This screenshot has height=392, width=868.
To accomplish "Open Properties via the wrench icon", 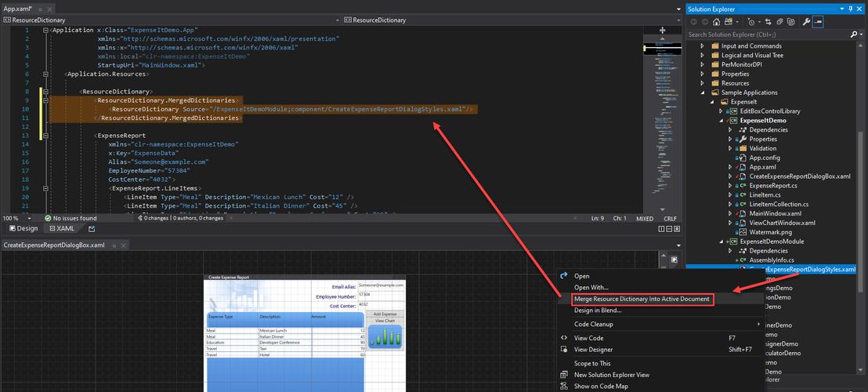I will click(805, 22).
